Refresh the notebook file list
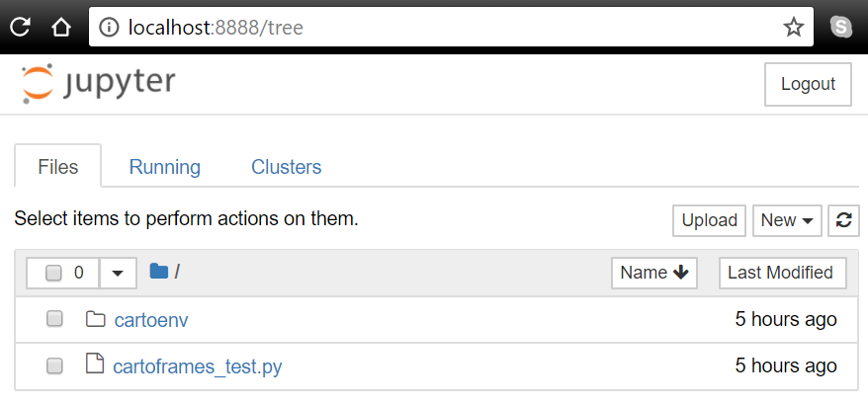This screenshot has height=405, width=868. tap(842, 220)
